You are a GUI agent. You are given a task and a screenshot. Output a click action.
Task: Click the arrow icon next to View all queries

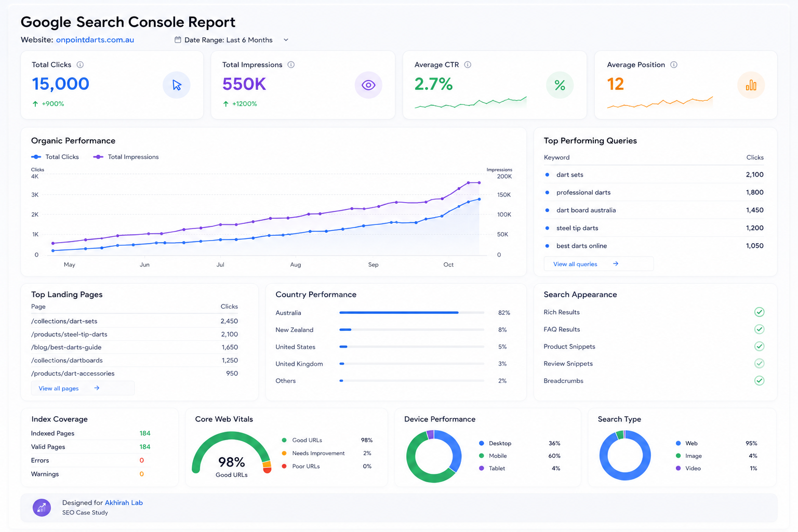coord(616,264)
